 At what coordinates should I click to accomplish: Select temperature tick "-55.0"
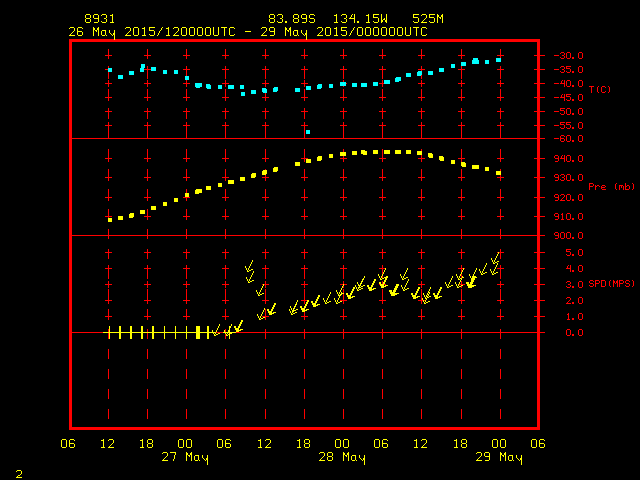point(568,126)
